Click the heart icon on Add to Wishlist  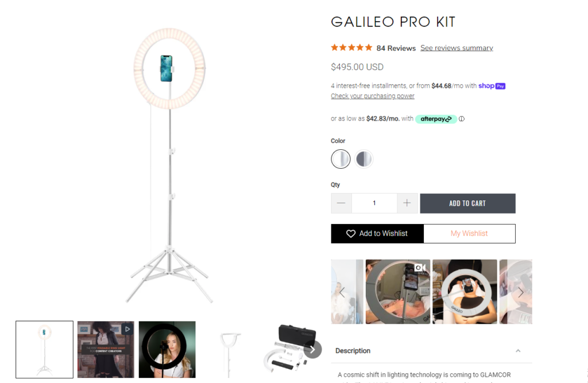click(351, 234)
